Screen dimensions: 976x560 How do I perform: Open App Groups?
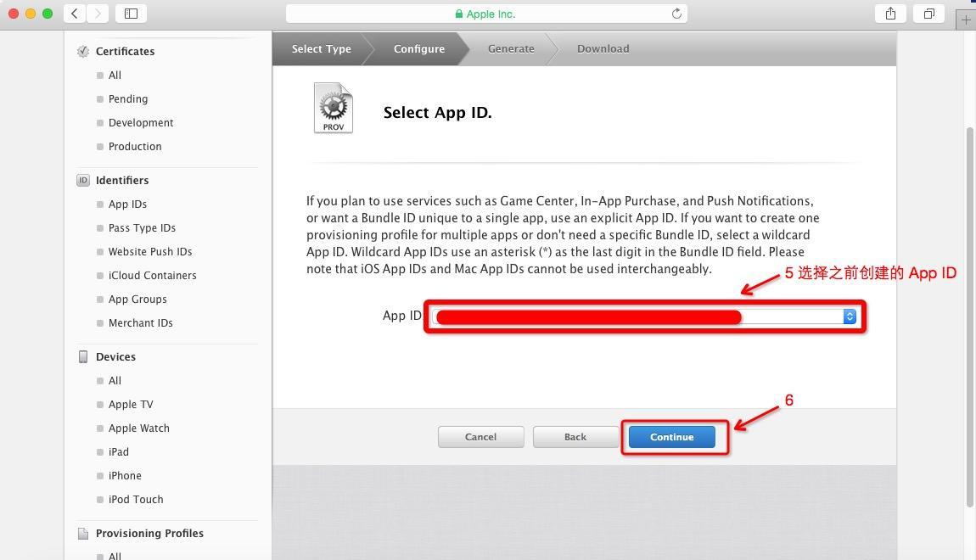(137, 300)
